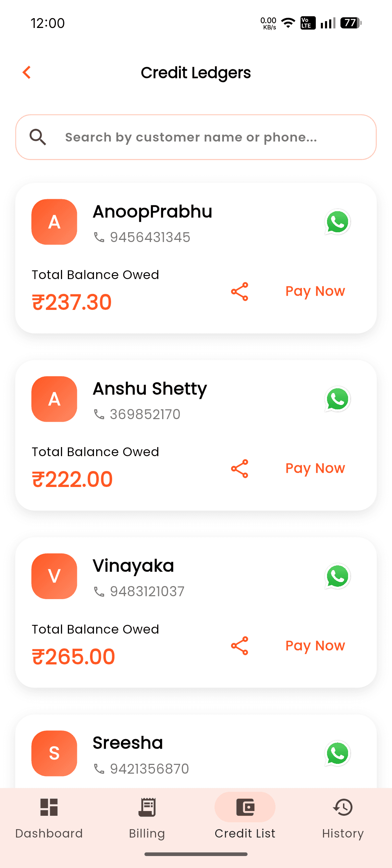Pay Now for AnoopPrabhu's balance
Viewport: 392px width, 868px height.
315,291
